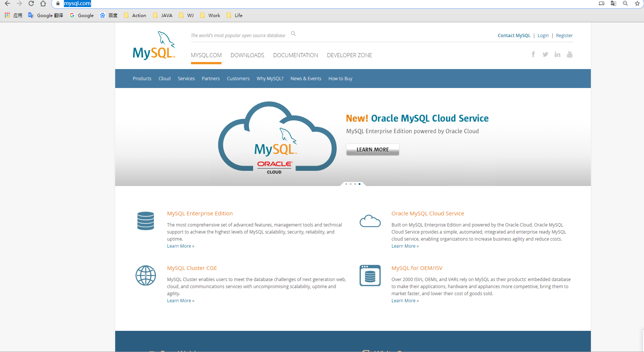
Task: Open the MySQL Enterprise Edition heading link
Action: [x=200, y=214]
